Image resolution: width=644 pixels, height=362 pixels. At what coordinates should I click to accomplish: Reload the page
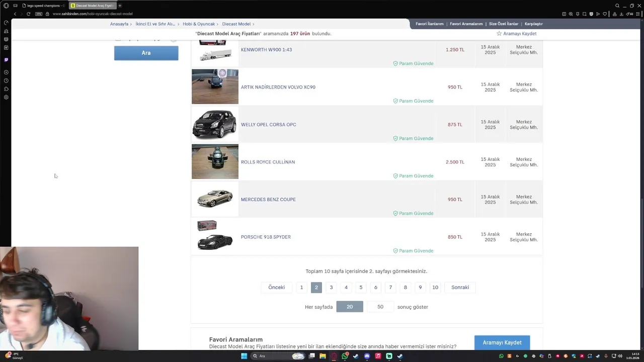28,14
